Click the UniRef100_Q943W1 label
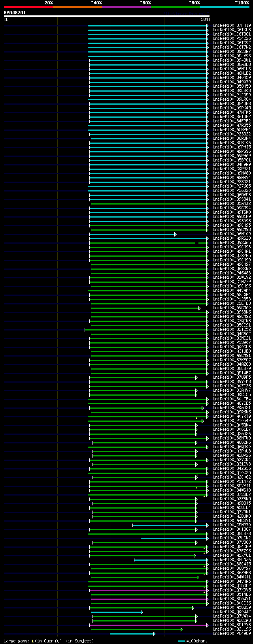Screen dimensions: 253x644 [232, 60]
